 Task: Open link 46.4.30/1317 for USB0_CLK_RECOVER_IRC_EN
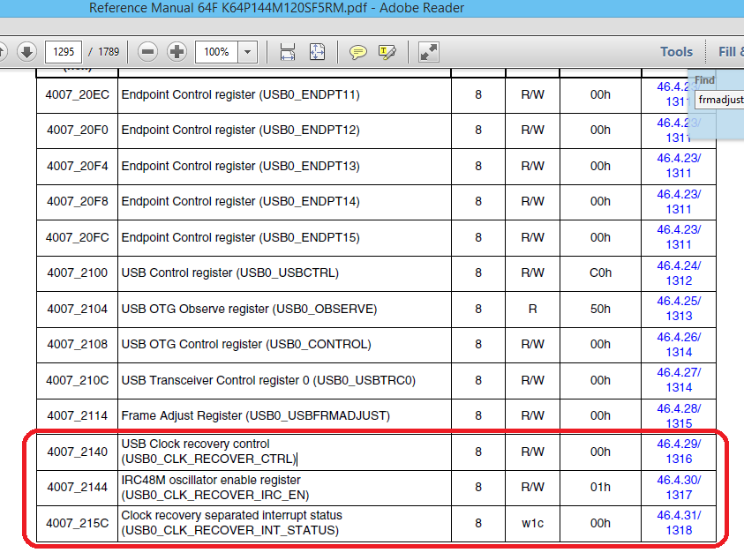pos(679,488)
